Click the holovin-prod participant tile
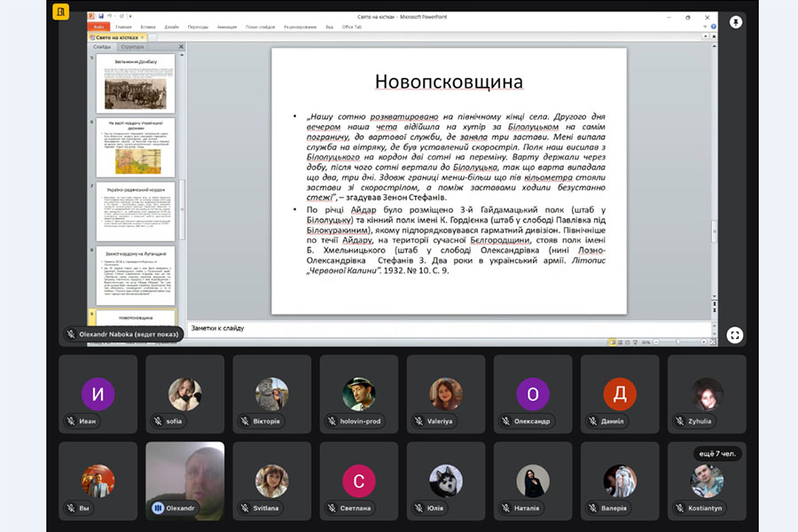This screenshot has width=798, height=532. [359, 395]
